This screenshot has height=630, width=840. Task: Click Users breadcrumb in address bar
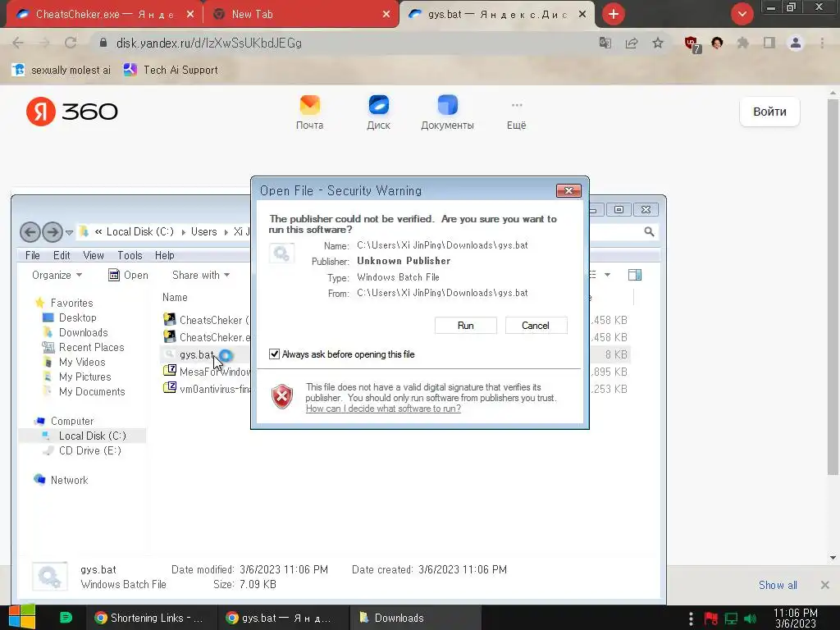[204, 231]
